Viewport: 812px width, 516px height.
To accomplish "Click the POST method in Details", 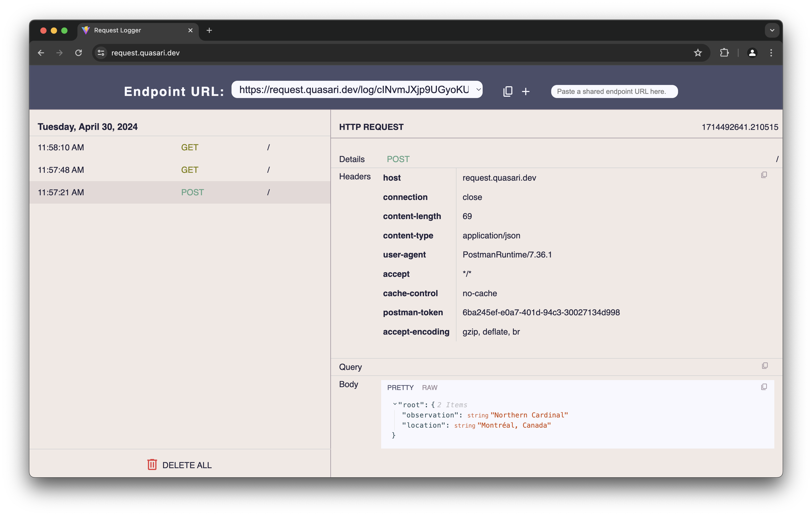I will tap(398, 159).
